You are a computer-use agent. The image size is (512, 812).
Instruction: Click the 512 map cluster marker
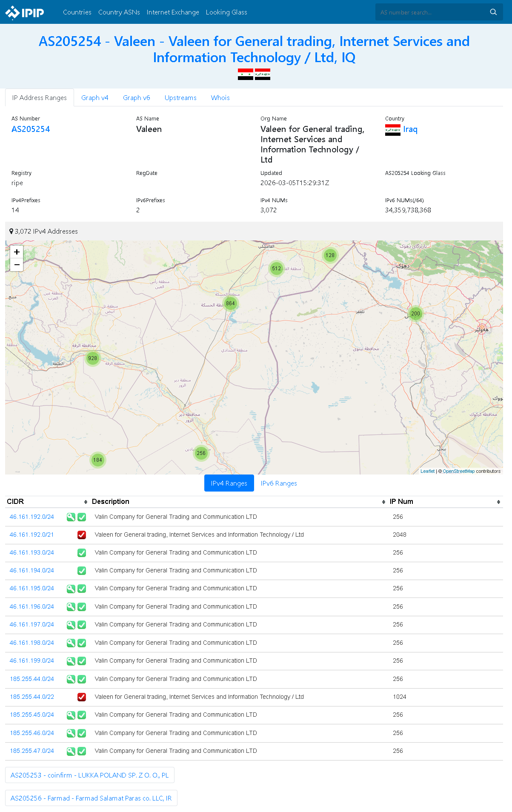[277, 269]
